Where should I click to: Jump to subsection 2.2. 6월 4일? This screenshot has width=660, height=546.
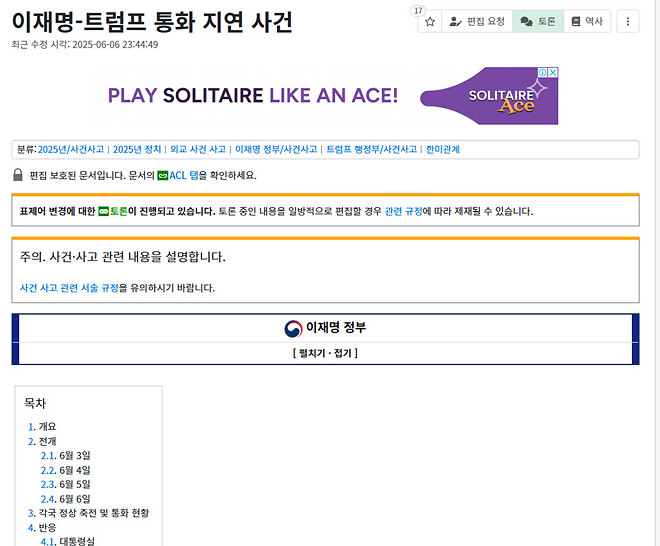(65, 470)
